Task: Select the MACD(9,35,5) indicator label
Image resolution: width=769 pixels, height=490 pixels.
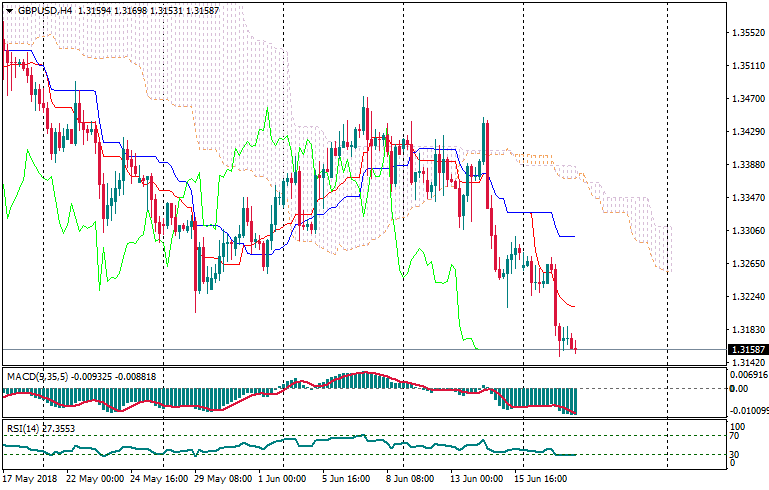Action: (38, 376)
